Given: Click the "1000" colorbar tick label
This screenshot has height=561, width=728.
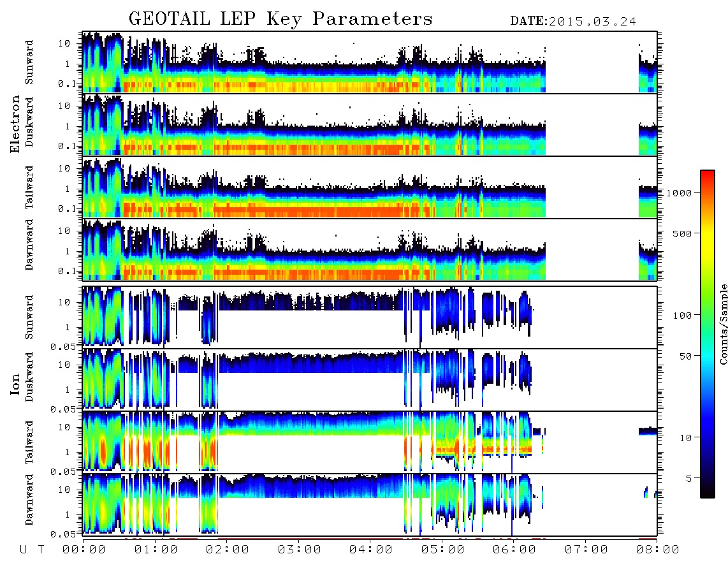Looking at the screenshot, I should 680,193.
